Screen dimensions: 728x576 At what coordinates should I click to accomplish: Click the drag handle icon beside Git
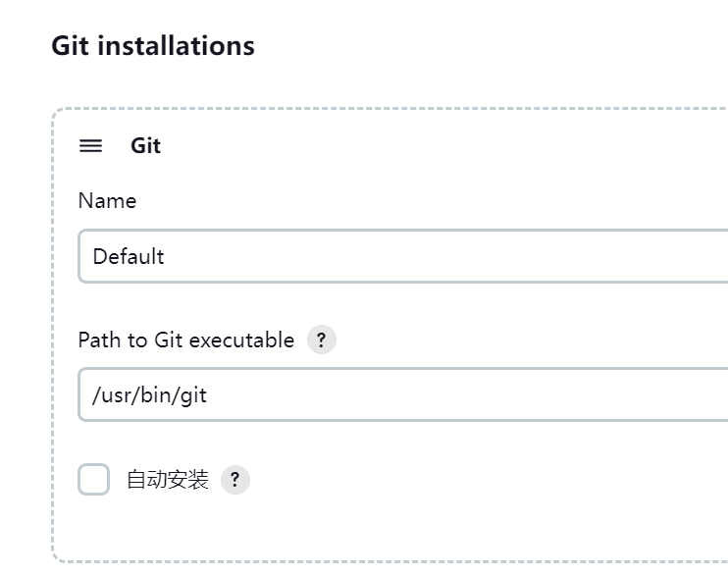(90, 146)
